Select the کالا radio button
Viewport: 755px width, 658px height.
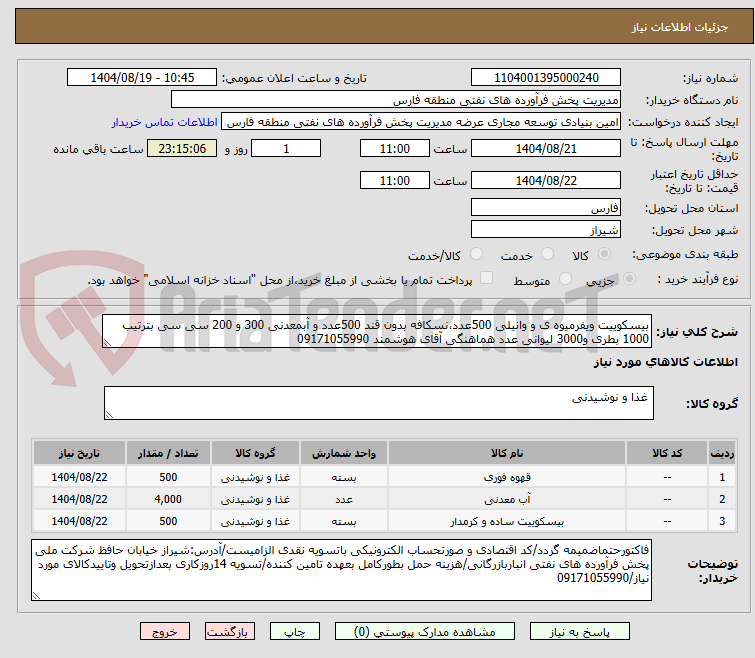point(607,255)
